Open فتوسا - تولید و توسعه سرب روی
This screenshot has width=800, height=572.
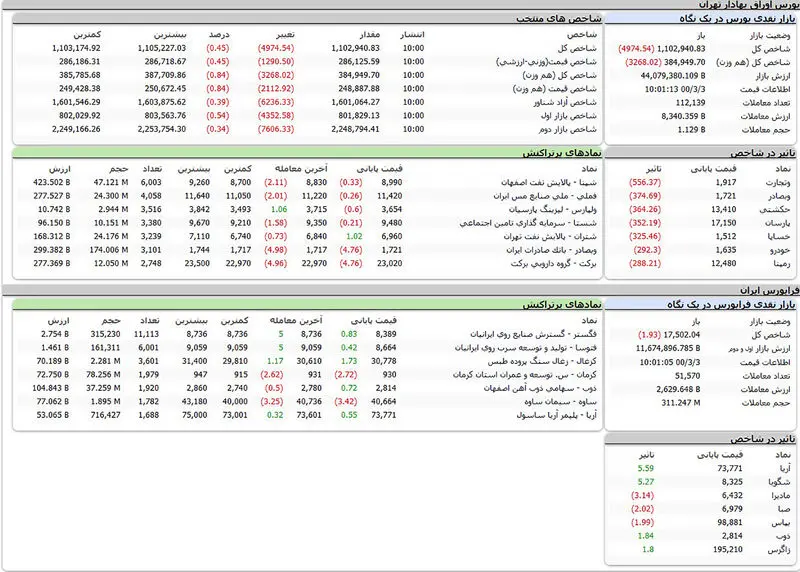(x=526, y=347)
